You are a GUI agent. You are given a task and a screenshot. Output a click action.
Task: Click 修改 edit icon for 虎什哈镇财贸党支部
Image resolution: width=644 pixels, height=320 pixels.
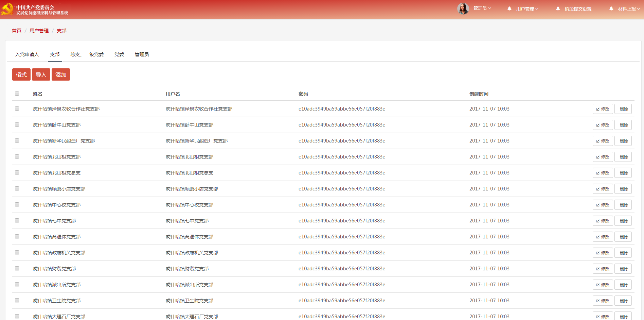click(598, 269)
